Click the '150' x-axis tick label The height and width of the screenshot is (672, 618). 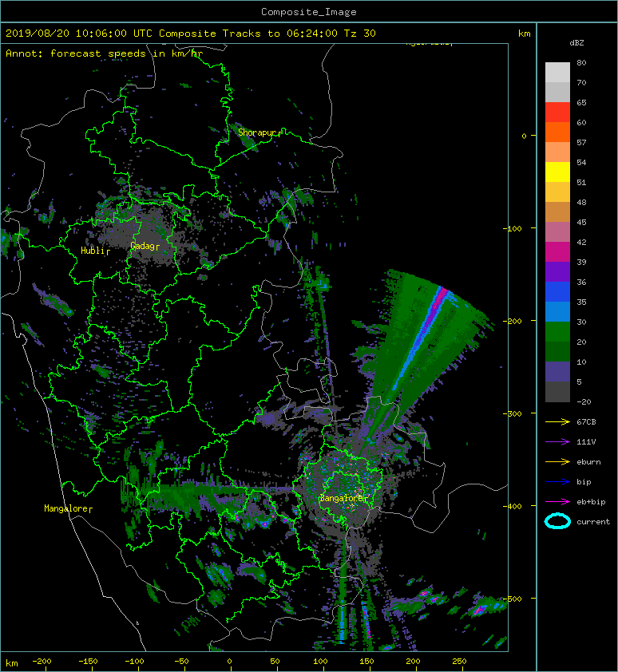pyautogui.click(x=366, y=662)
